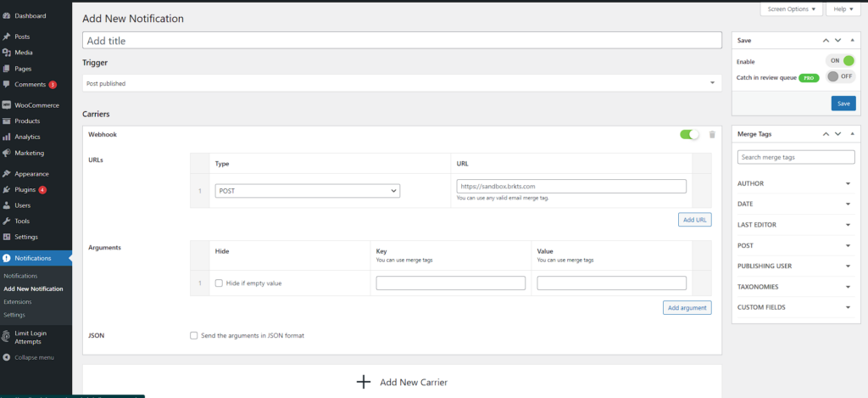Click the Add URL button
The width and height of the screenshot is (868, 398).
tap(695, 220)
